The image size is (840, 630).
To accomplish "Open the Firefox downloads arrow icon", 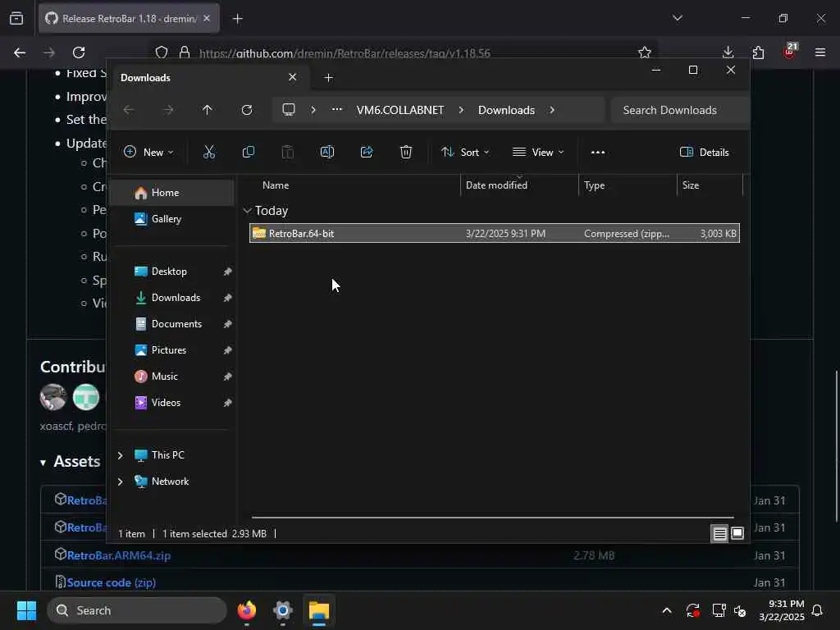I will tap(728, 52).
